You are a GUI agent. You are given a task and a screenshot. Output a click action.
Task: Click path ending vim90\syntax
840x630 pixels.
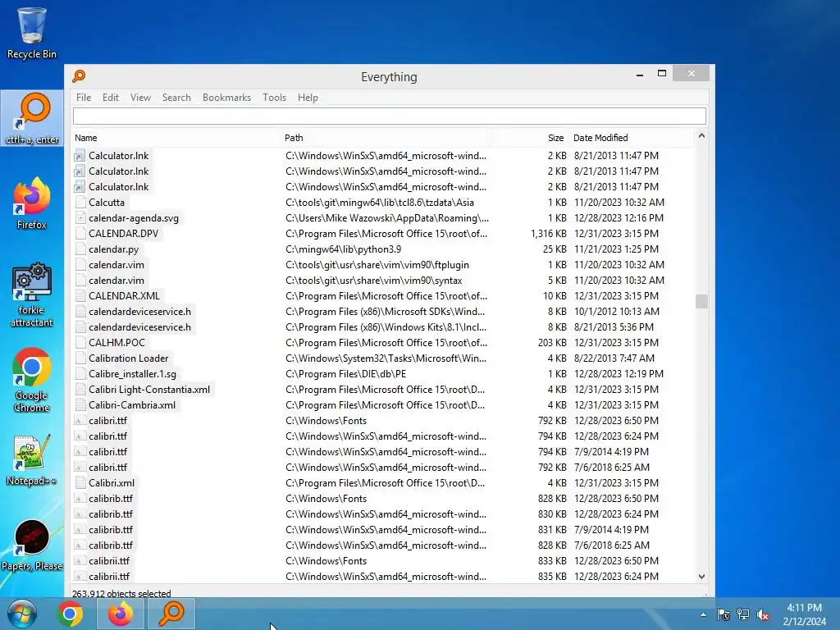(373, 281)
